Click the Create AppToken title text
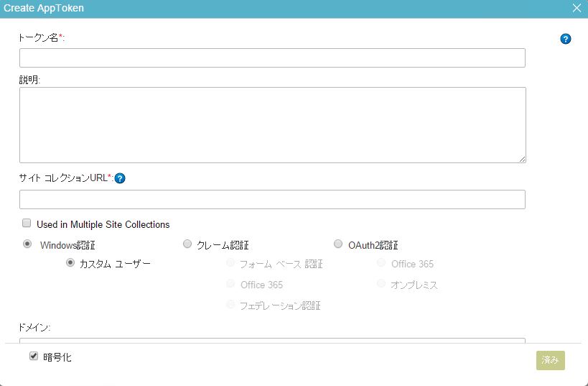Screen dimensions: 588x386 44,8
